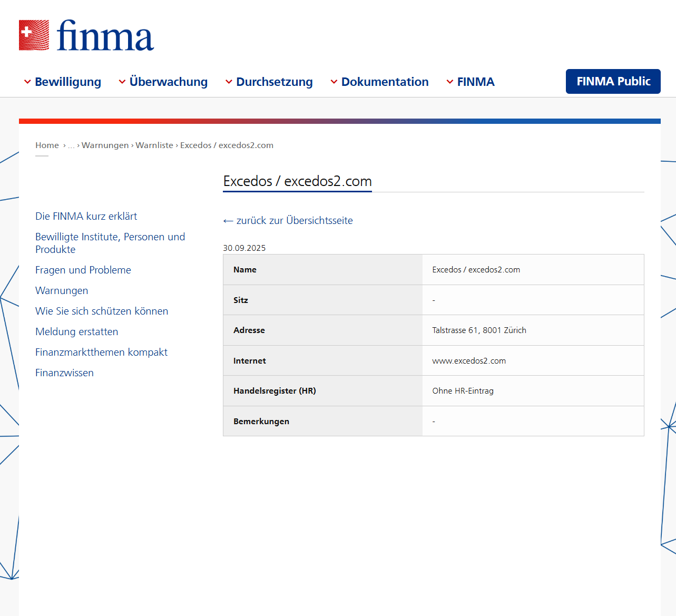Click the Handelsregister (HR) label

coord(275,391)
